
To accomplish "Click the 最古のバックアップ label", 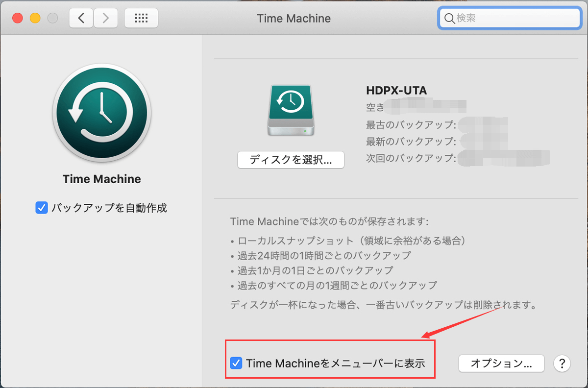I will coord(411,124).
